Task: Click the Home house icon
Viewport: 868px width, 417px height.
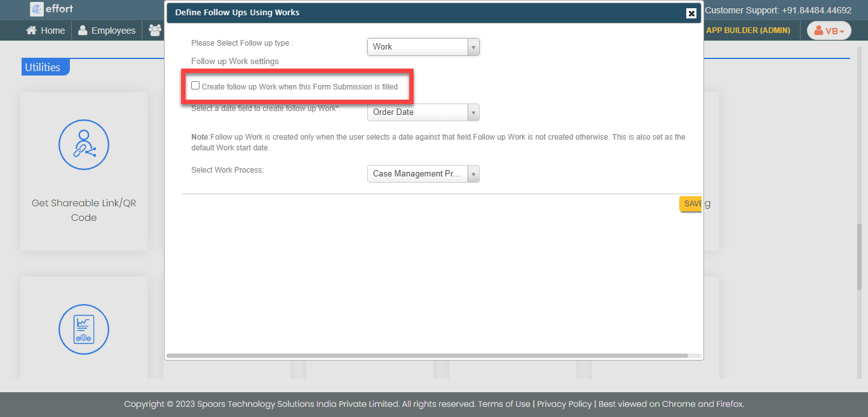Action: click(31, 30)
